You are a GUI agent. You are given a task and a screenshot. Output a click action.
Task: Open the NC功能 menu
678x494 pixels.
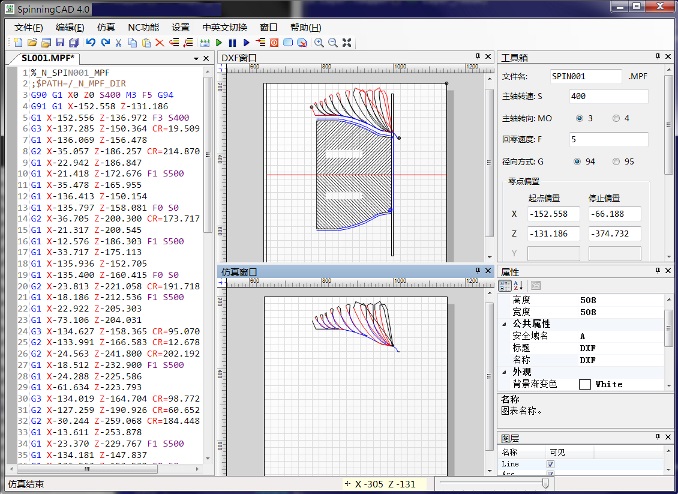[x=143, y=27]
